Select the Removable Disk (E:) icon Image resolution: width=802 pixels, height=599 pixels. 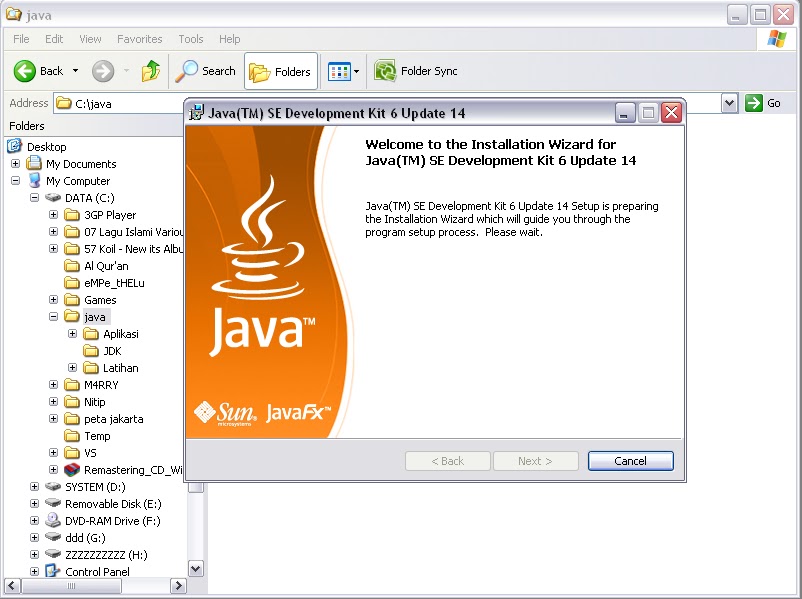tap(53, 503)
